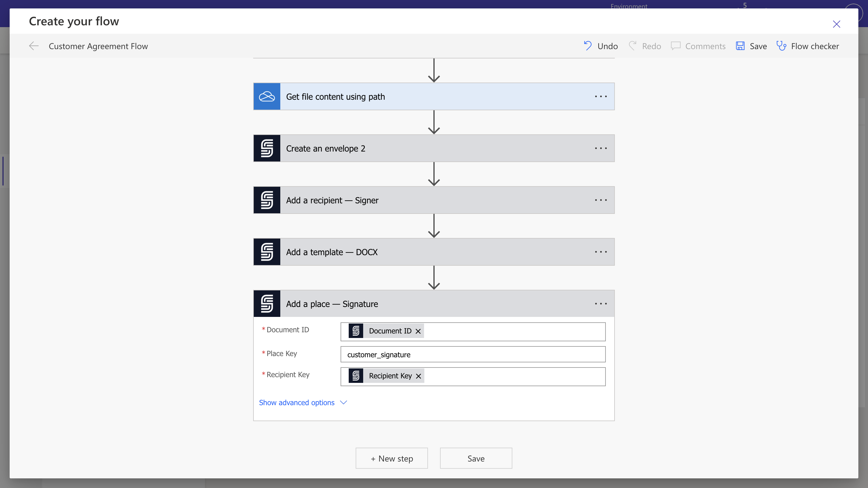Open ellipsis menu for Get file content step
Image resolution: width=868 pixels, height=488 pixels.
click(601, 97)
